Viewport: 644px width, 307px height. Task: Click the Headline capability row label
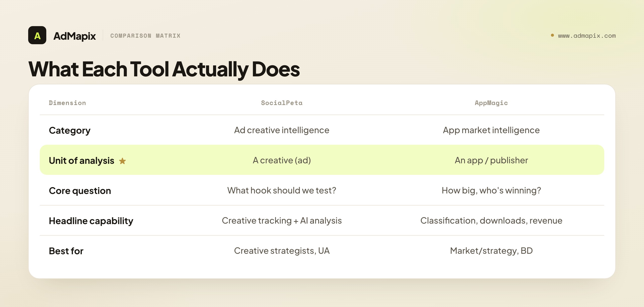(91, 221)
